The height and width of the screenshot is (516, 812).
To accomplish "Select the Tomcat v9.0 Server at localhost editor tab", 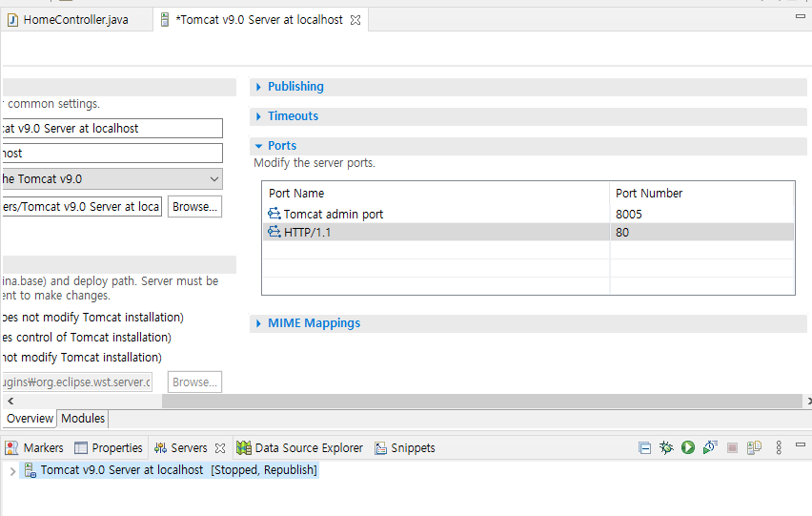I will pos(259,20).
